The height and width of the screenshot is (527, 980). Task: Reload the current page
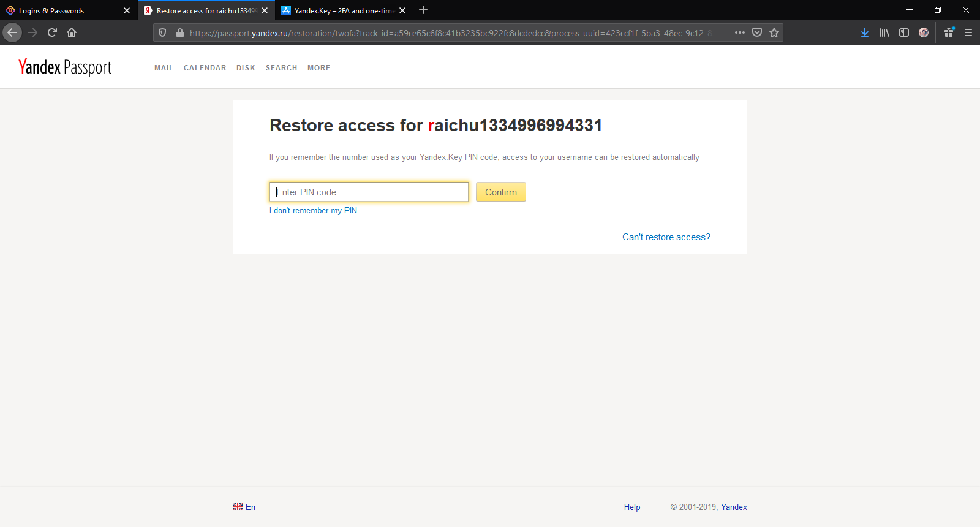[52, 32]
